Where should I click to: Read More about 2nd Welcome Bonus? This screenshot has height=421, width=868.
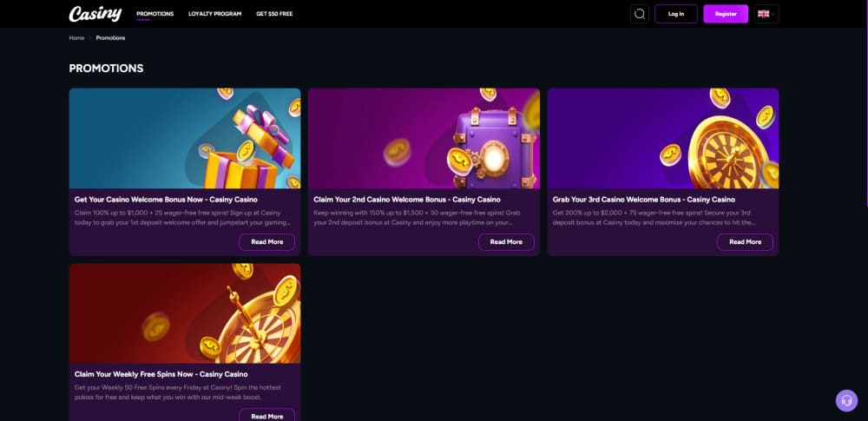pyautogui.click(x=506, y=242)
